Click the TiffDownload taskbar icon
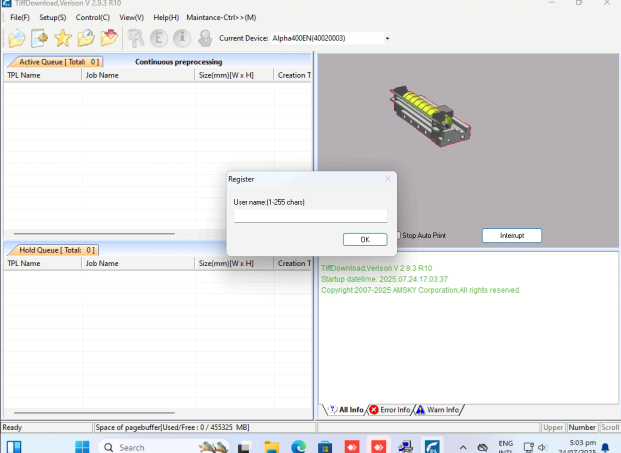This screenshot has width=621, height=453. tap(432, 447)
